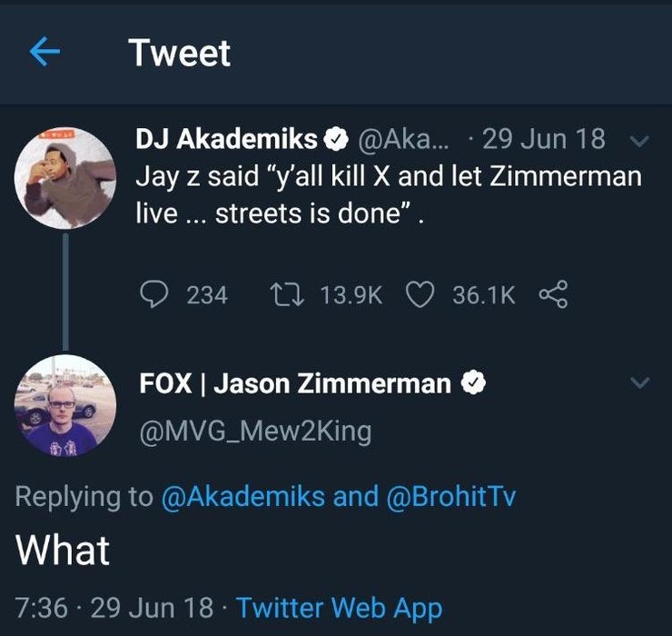Image resolution: width=672 pixels, height=636 pixels.
Task: Open the reply bubble with 234 replies
Action: [x=154, y=294]
